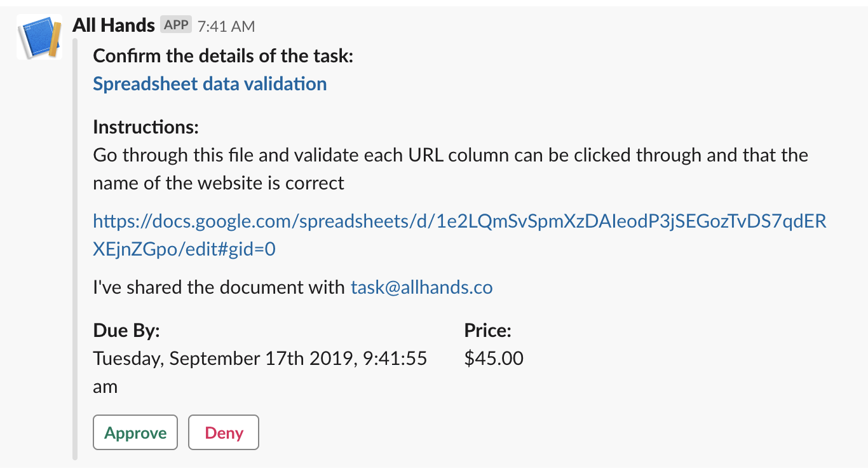
Task: Click the $45.00 price value
Action: 494,359
